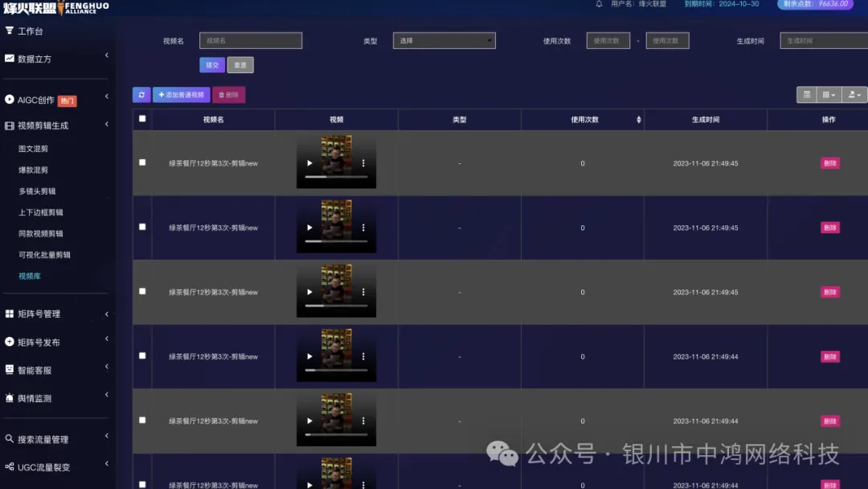
Task: Delete the first video row
Action: [829, 163]
